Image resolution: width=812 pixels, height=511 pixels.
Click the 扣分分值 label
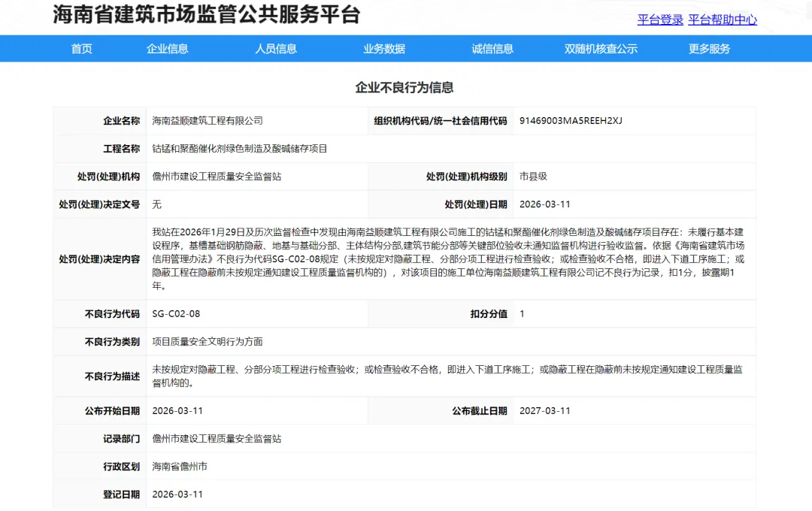[x=489, y=314]
